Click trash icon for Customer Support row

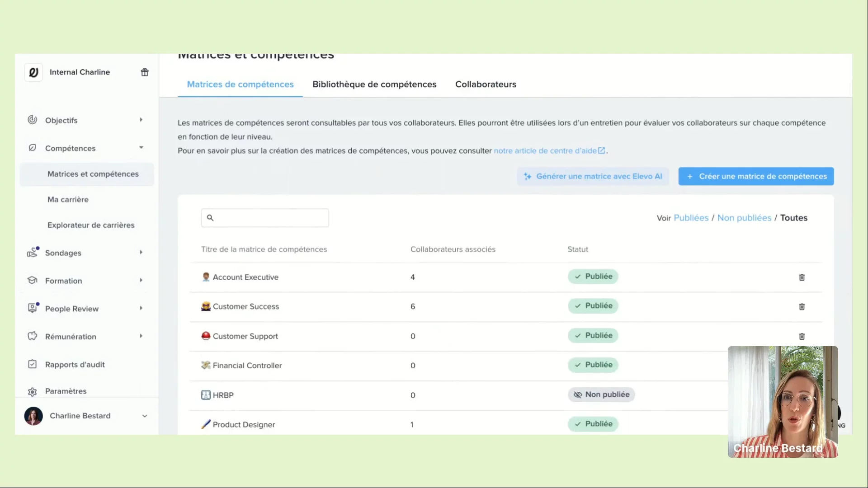(802, 337)
